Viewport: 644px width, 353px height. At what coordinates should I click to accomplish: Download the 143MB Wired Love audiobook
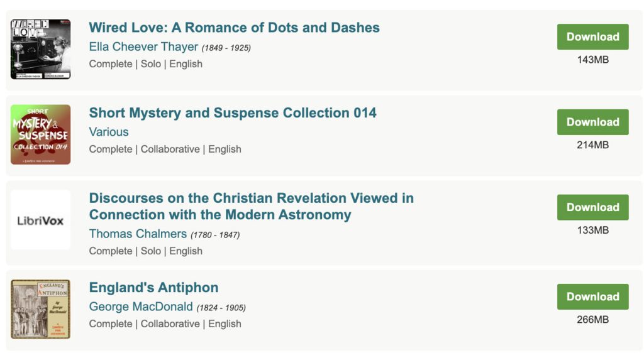[x=592, y=37]
